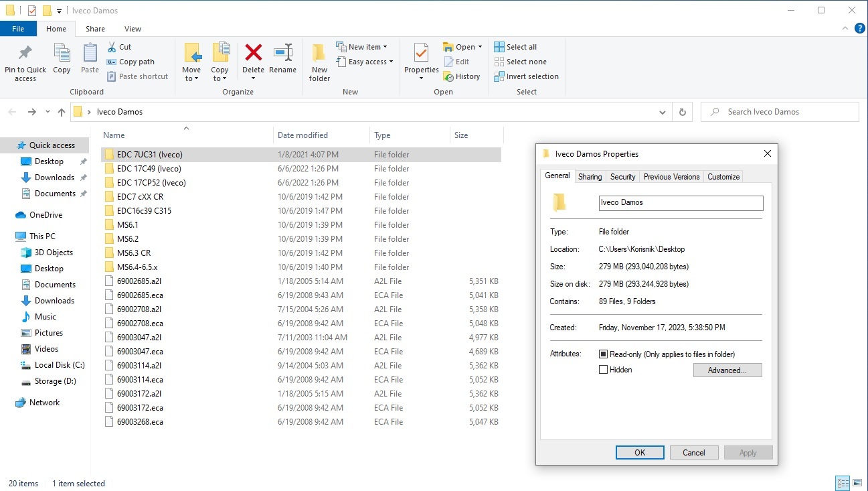
Task: Click Select all in ribbon
Action: click(x=515, y=47)
